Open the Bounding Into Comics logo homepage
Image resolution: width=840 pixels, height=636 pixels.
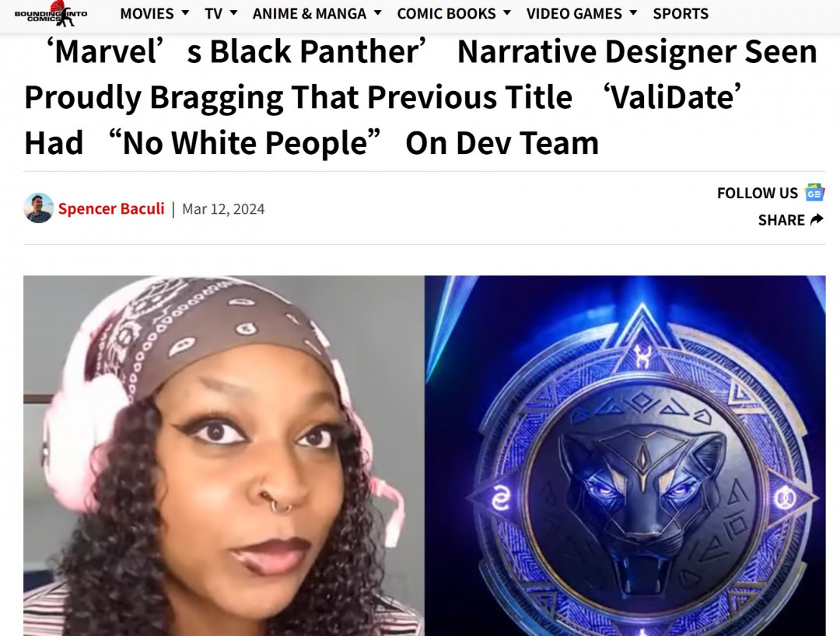[51, 14]
